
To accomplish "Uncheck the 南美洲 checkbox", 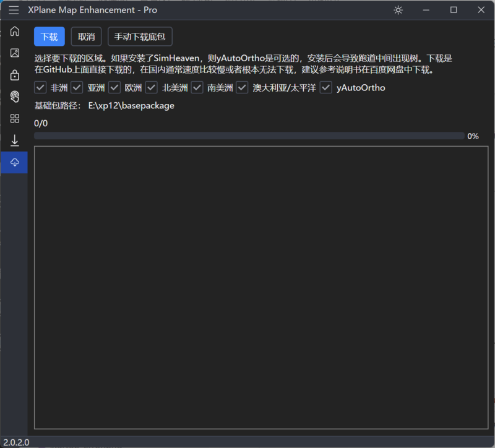I will coord(197,87).
